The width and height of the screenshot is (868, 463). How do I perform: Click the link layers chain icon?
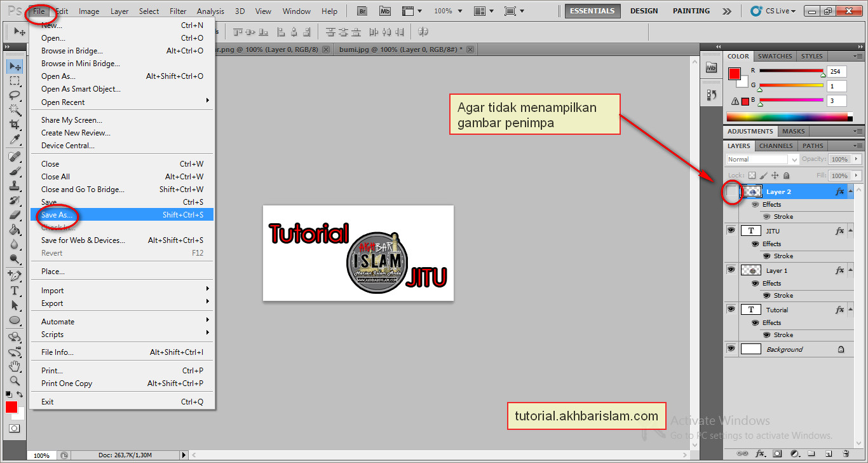(x=742, y=453)
